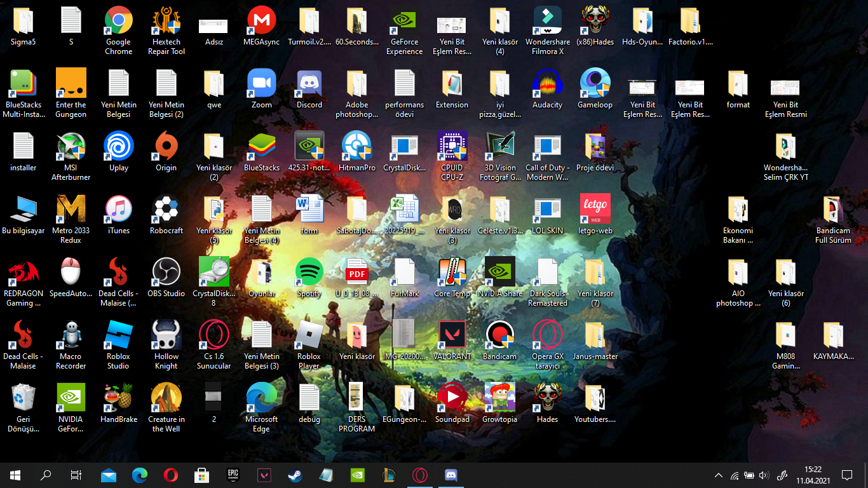Viewport: 868px width, 488px height.
Task: Select the HitmanPro desktop icon
Action: point(357,152)
